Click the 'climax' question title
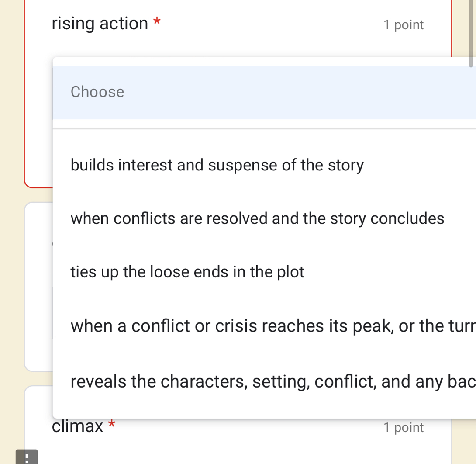Viewport: 476px width, 464px height. [77, 426]
